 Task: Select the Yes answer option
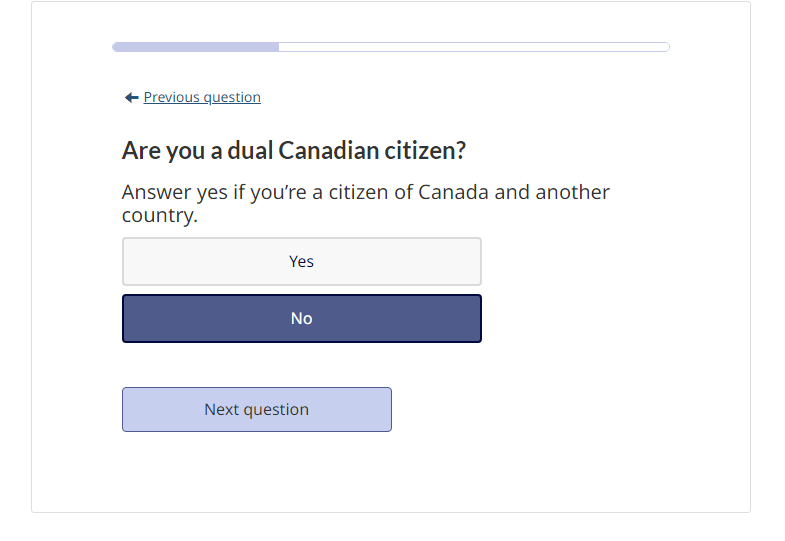[x=301, y=262]
